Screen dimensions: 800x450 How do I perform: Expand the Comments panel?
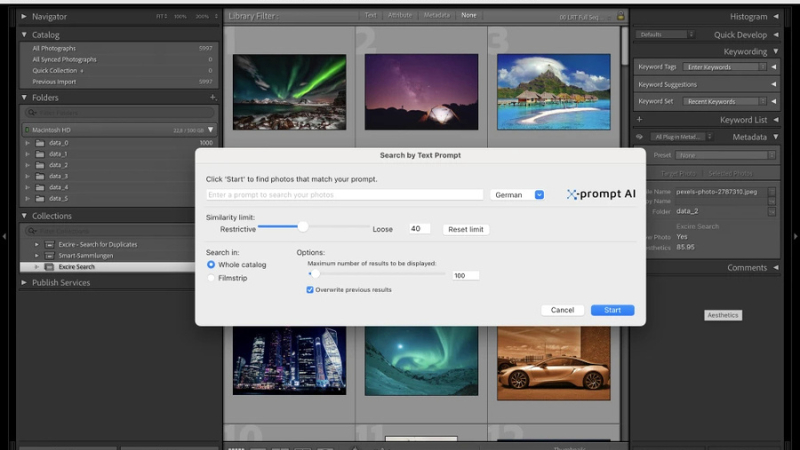click(776, 267)
